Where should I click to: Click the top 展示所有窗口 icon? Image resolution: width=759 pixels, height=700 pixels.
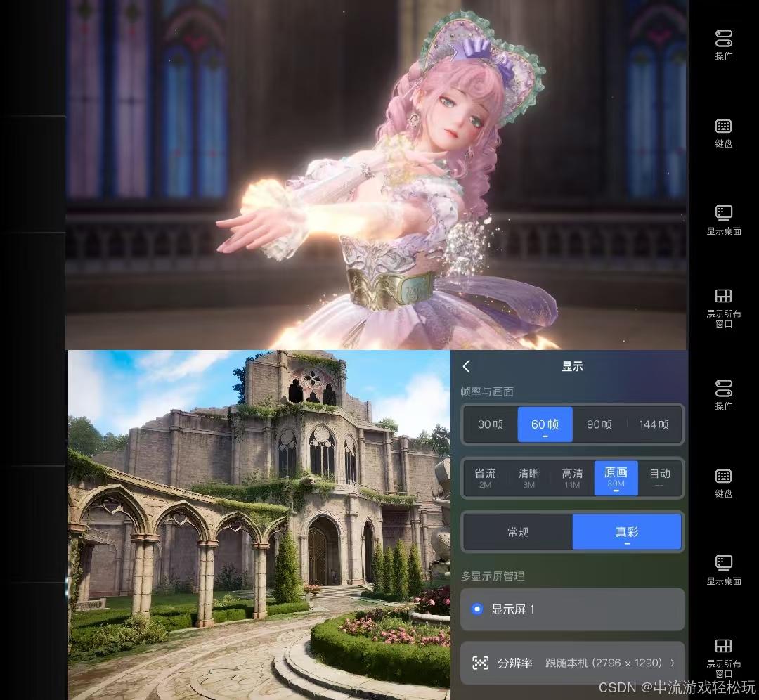[x=723, y=296]
